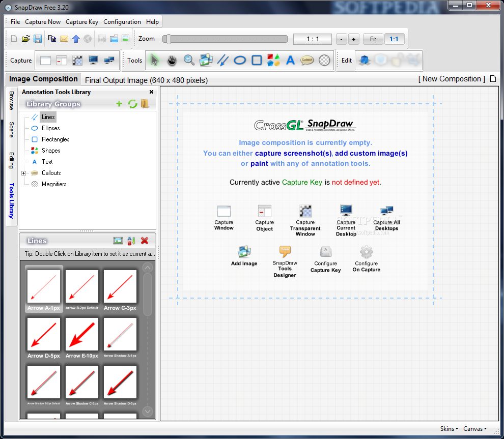Click the blue upload arrow icon

[x=76, y=39]
